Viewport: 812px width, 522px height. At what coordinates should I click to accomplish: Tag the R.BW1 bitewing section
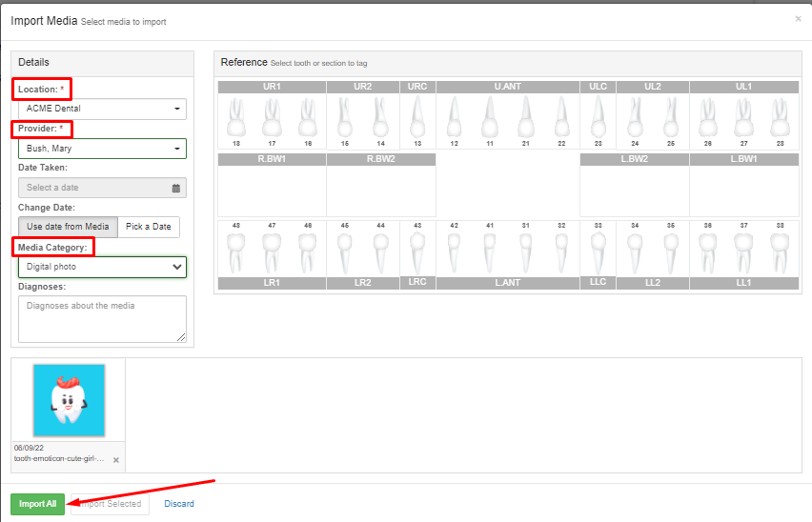272,185
